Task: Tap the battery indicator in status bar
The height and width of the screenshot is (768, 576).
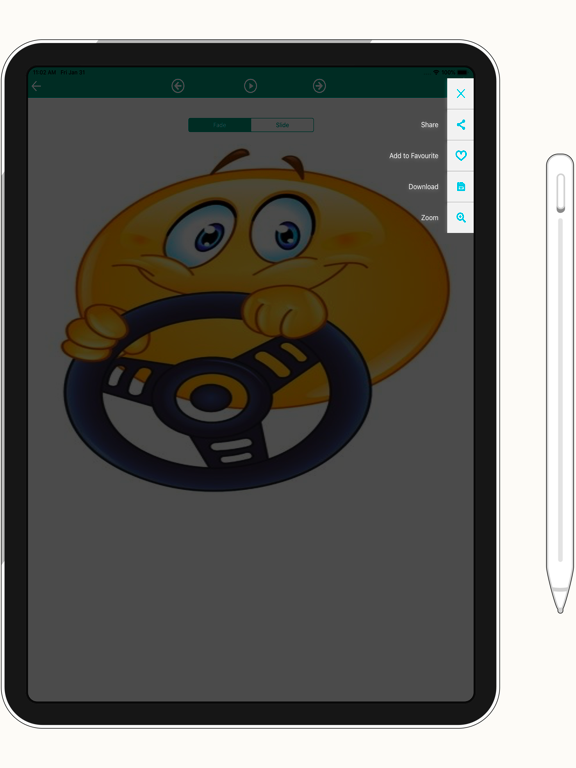Action: (462, 72)
